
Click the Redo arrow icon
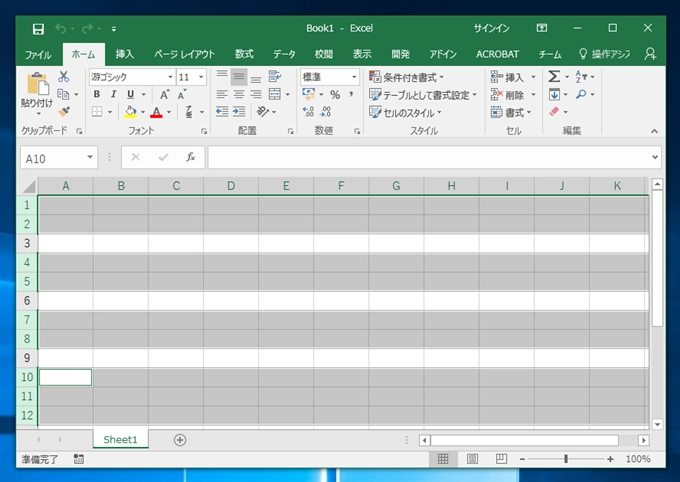[87, 29]
